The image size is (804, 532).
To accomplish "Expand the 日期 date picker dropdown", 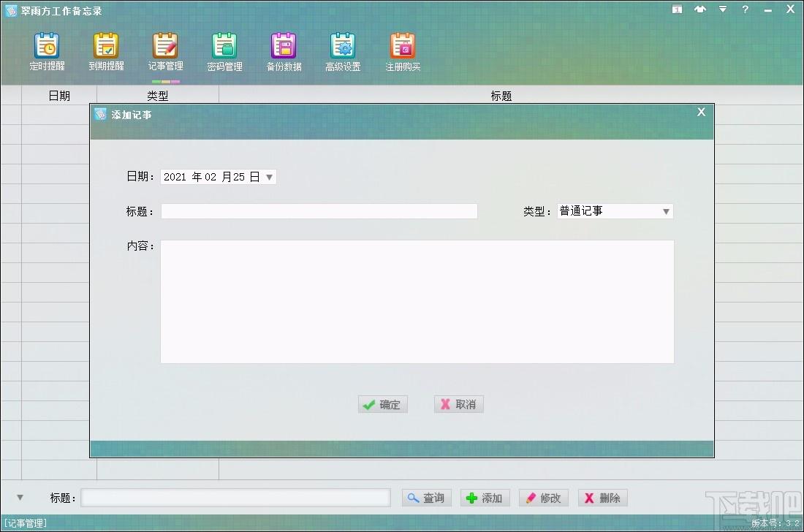I will point(269,178).
